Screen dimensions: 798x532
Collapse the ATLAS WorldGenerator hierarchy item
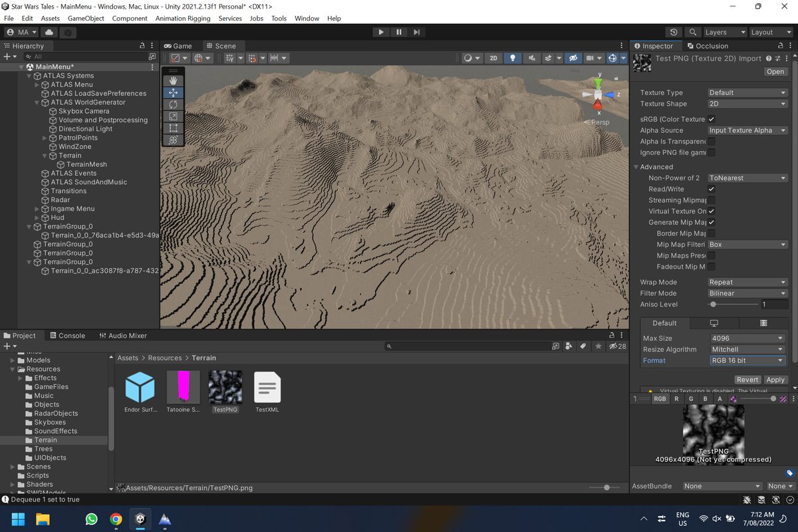tap(37, 102)
